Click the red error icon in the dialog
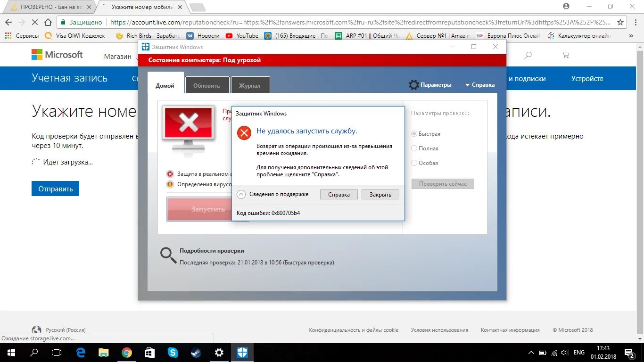Image resolution: width=644 pixels, height=362 pixels. pos(244,133)
